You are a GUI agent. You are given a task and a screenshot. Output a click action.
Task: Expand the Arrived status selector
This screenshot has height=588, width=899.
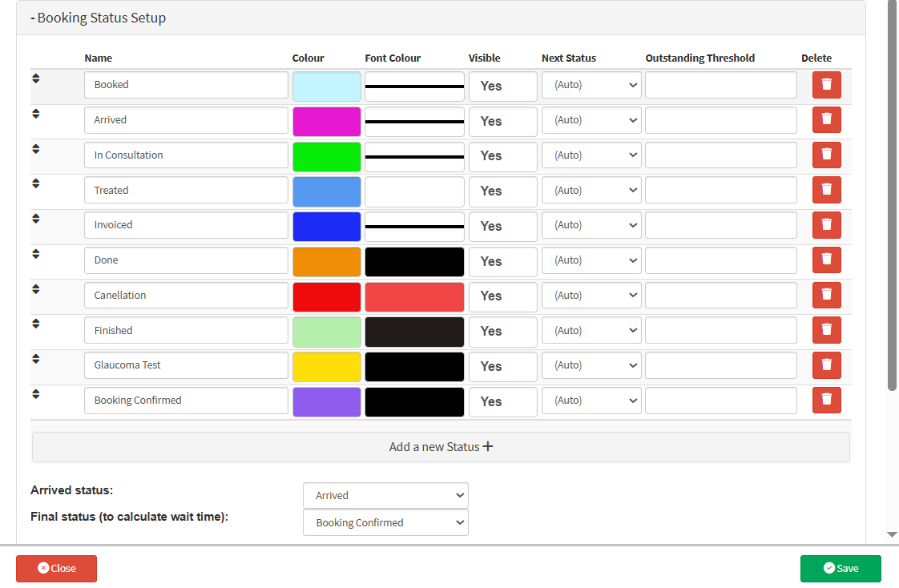(x=385, y=495)
